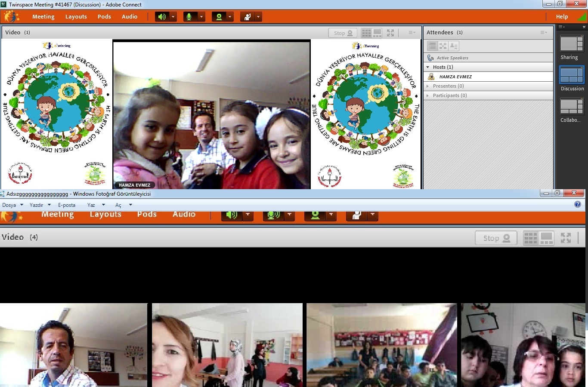Expand the Participants (0) group
Viewport: 588px width, 387px height.
[427, 95]
